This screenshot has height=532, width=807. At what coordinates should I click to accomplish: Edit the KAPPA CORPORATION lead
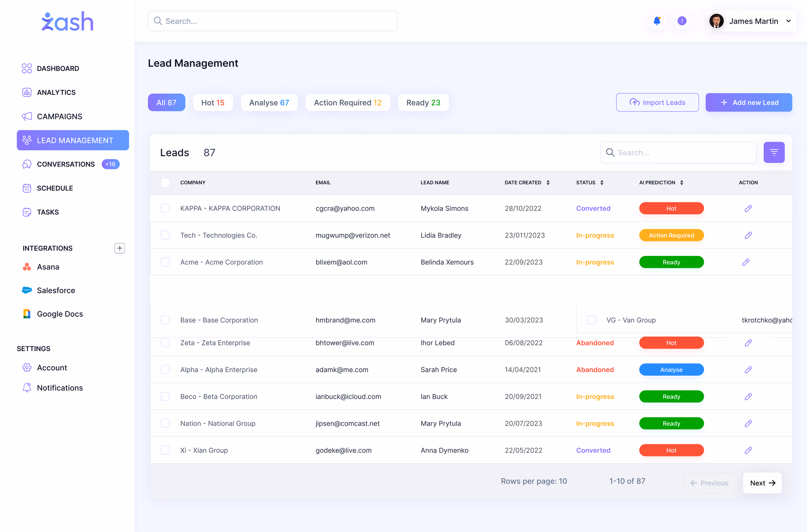coord(748,208)
